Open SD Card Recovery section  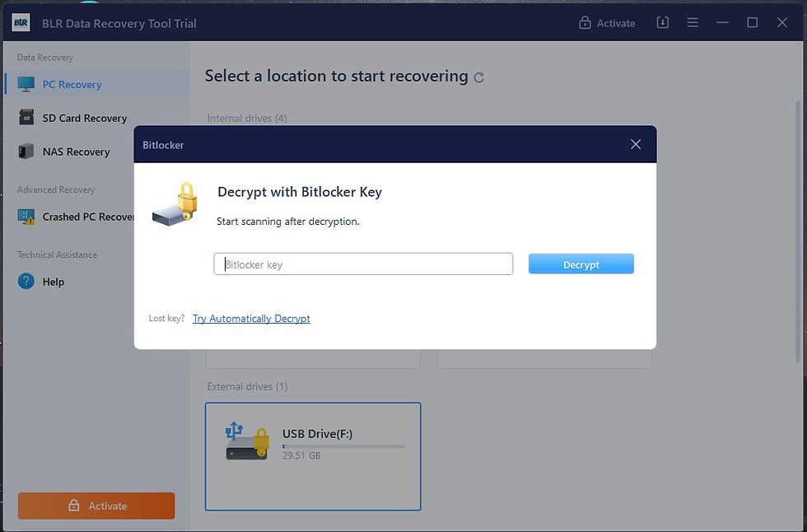tap(97, 118)
